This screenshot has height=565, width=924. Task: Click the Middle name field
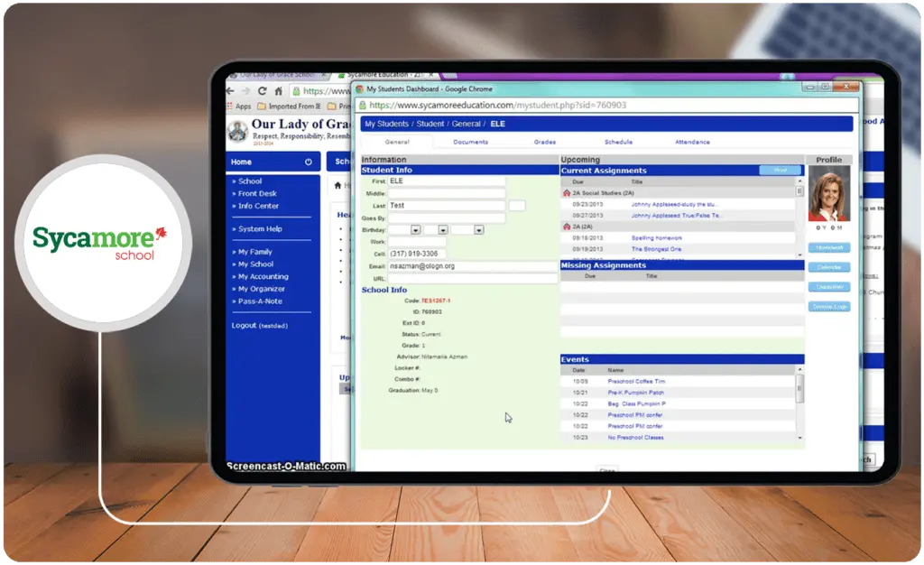(446, 193)
